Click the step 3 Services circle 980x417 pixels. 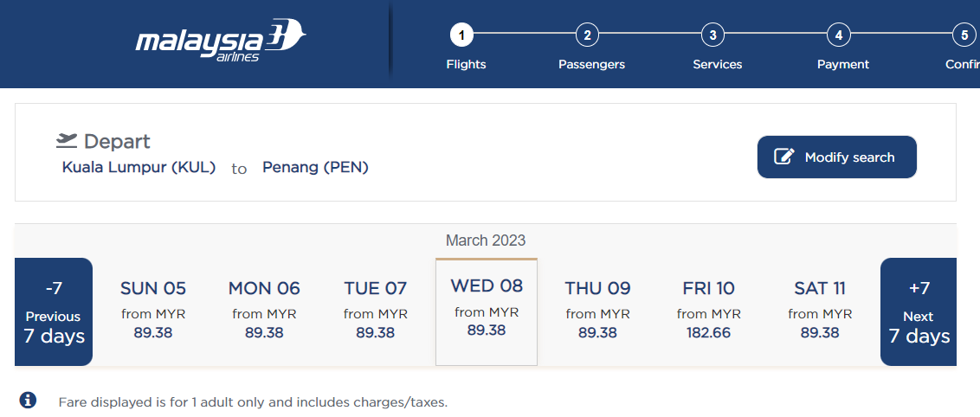coord(712,35)
